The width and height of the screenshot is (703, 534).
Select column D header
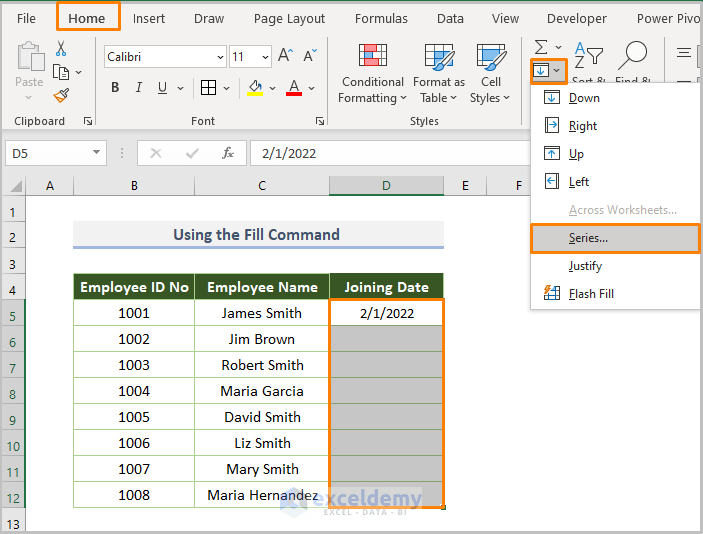pyautogui.click(x=386, y=186)
